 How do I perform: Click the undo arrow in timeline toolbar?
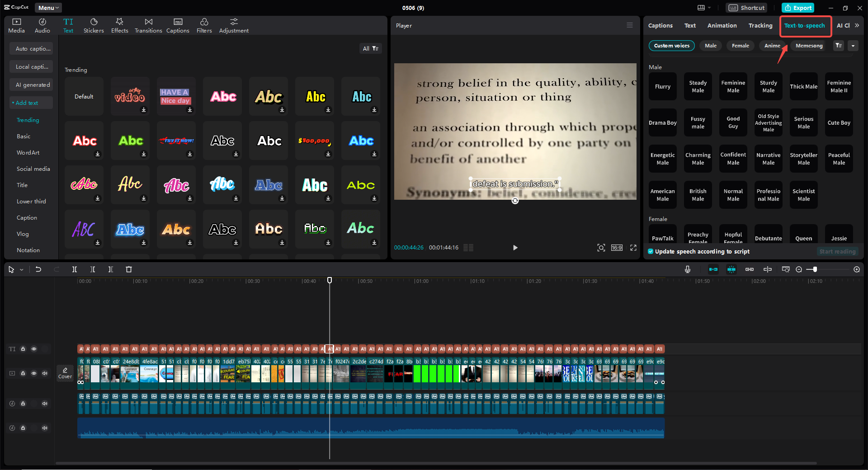click(x=38, y=269)
